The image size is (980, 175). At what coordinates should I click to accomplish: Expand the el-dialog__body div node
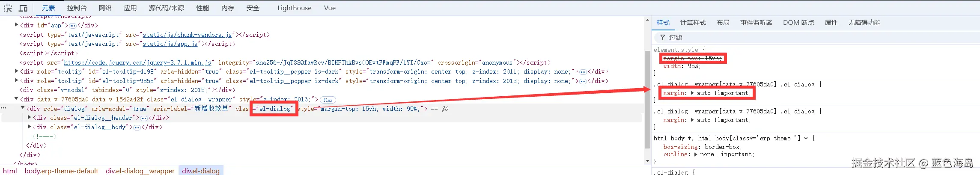(x=30, y=127)
